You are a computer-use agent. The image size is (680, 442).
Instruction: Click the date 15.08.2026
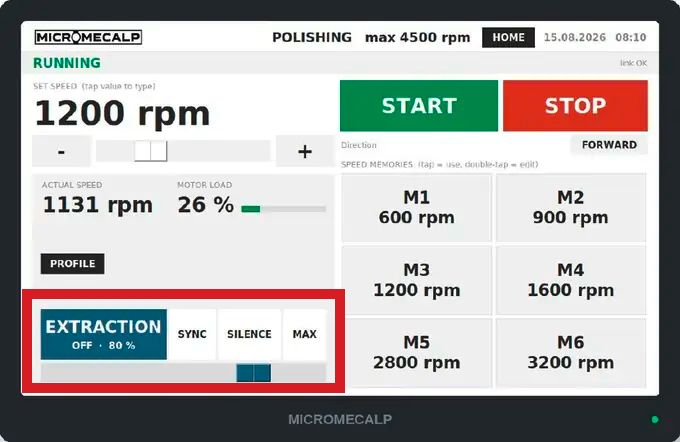575,37
